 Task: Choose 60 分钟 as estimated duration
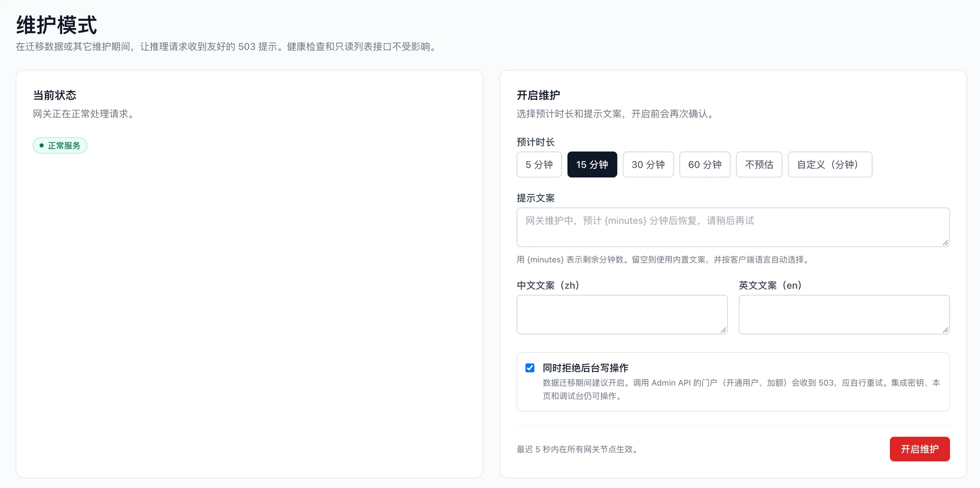point(705,165)
